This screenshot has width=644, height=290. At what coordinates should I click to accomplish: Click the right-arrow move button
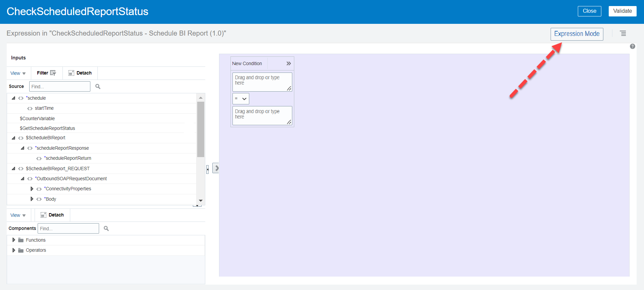(x=216, y=168)
